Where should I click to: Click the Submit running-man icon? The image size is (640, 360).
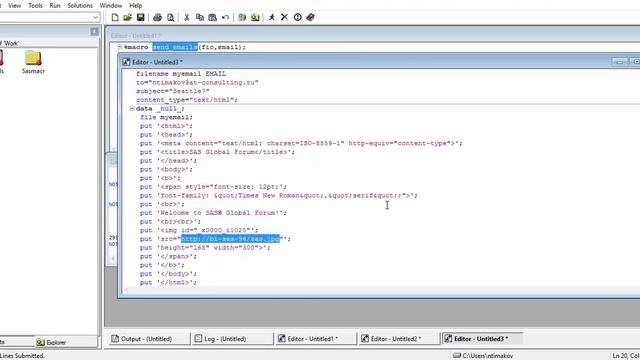point(271,17)
